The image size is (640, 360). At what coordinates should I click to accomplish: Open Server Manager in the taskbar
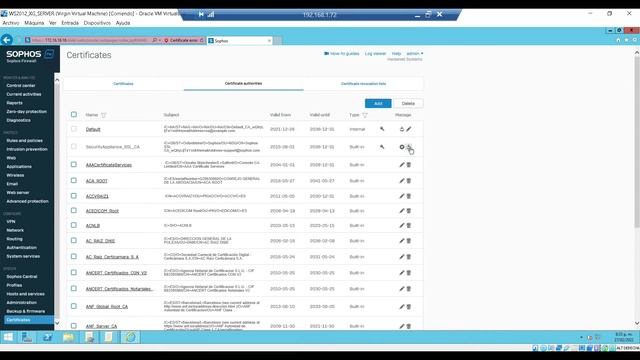(27, 337)
